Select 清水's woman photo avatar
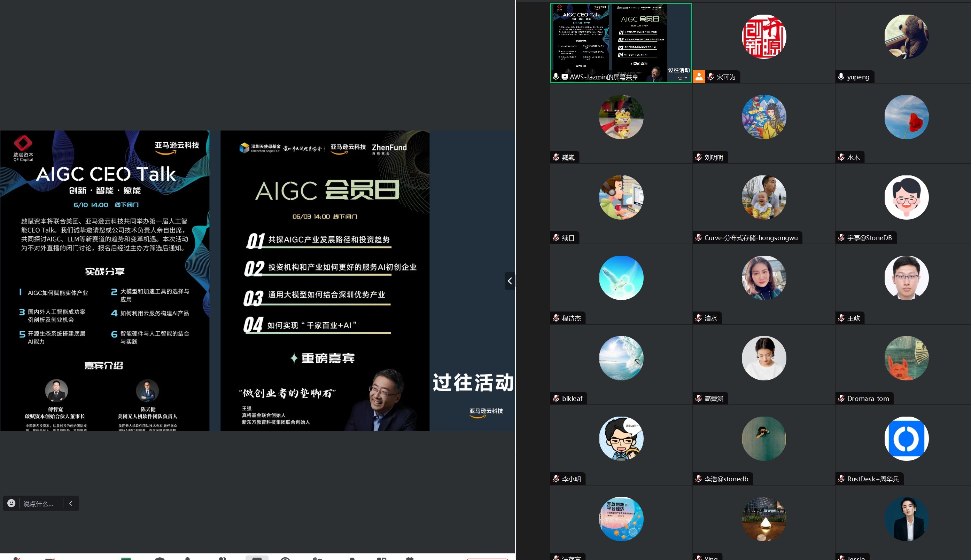Viewport: 971px width, 560px height. pos(764,278)
